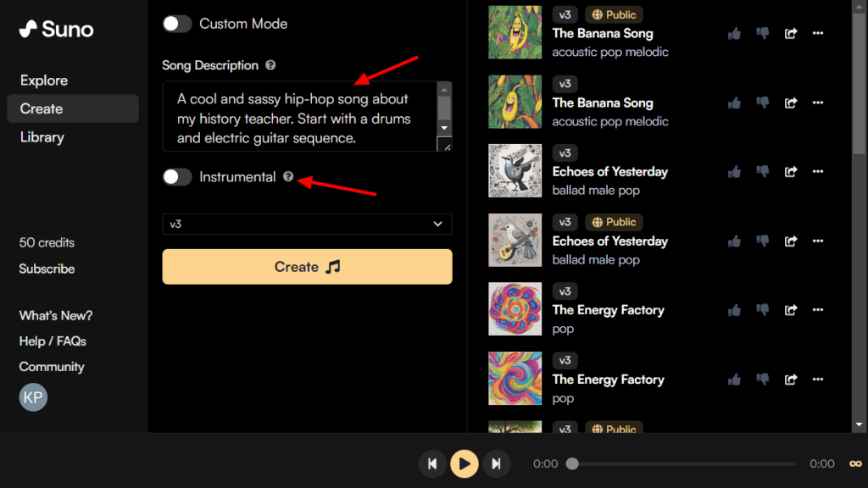Image resolution: width=868 pixels, height=488 pixels.
Task: Open the Help / FAQs page
Action: pos(53,341)
